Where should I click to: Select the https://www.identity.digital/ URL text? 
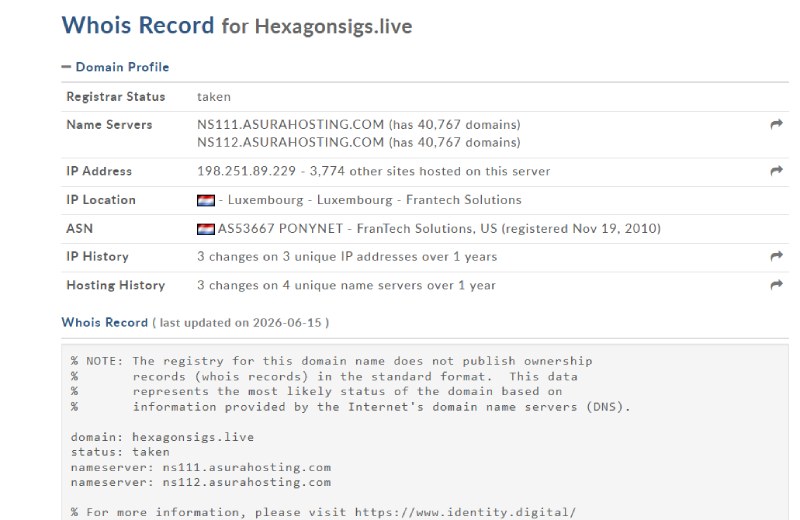pos(465,512)
